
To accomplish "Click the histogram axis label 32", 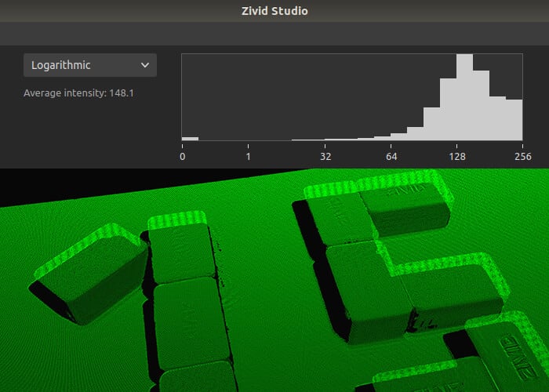I will 325,157.
